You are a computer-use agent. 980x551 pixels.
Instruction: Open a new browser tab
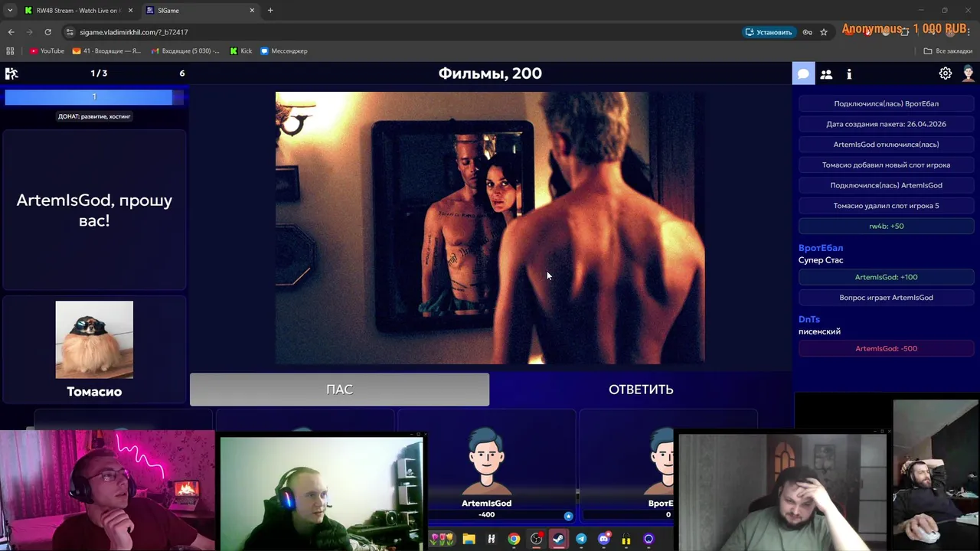(270, 11)
